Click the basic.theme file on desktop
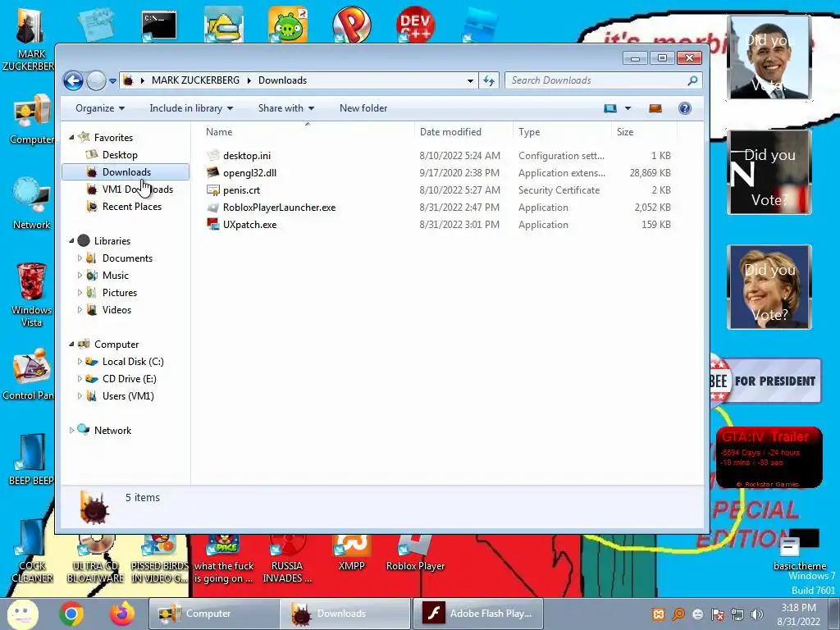Viewport: 840px width, 630px height. click(x=799, y=550)
